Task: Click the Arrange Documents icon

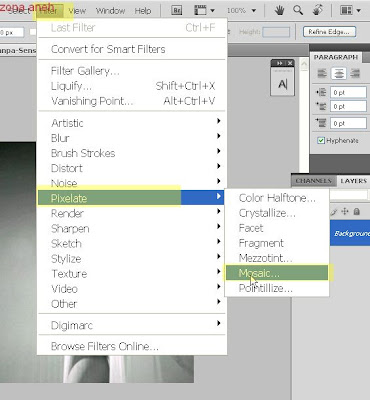Action: [x=346, y=10]
